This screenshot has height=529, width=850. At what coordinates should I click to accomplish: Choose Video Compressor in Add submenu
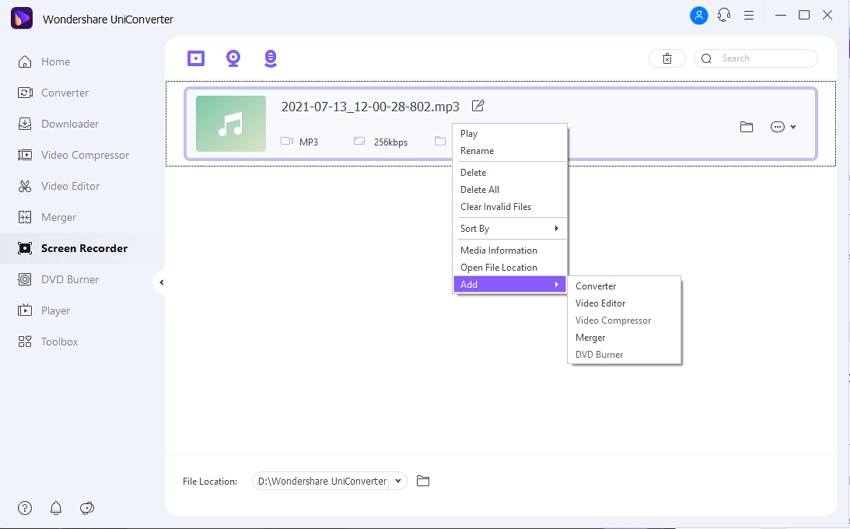[624, 320]
